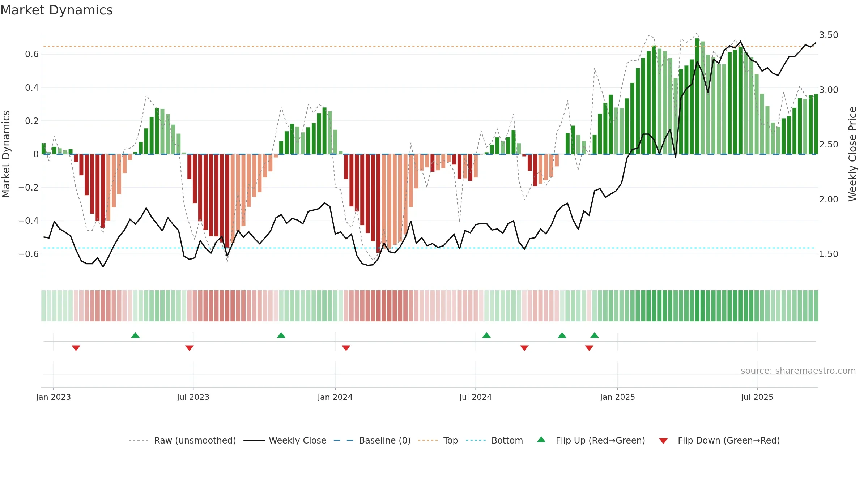Click the Weekly Close Price axis title
Image resolution: width=868 pixels, height=488 pixels.
coord(853,154)
